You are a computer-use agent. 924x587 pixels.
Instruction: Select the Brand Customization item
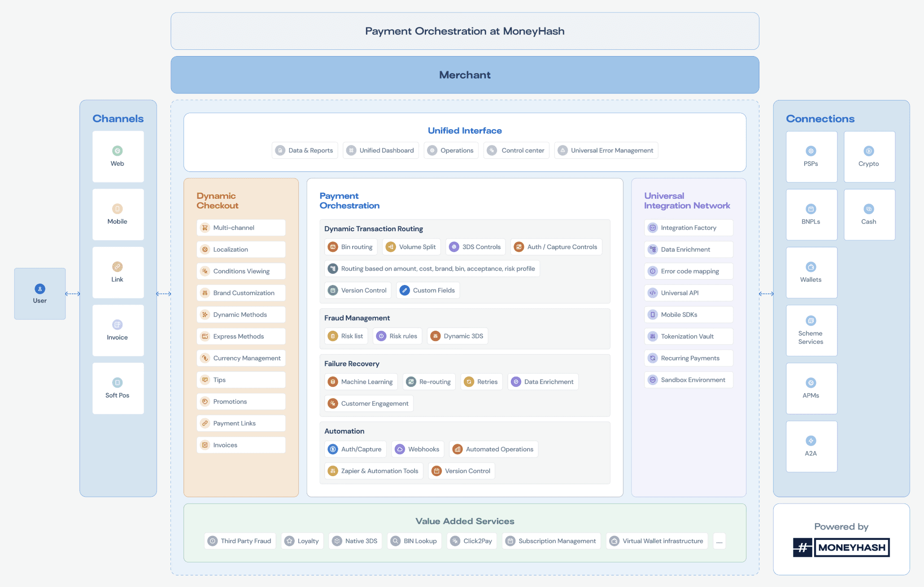[x=241, y=293]
